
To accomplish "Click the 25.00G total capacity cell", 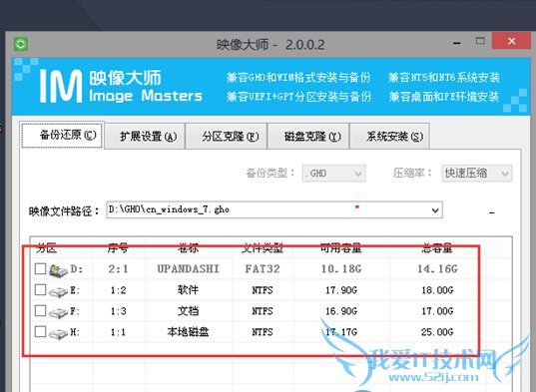I will 437,332.
